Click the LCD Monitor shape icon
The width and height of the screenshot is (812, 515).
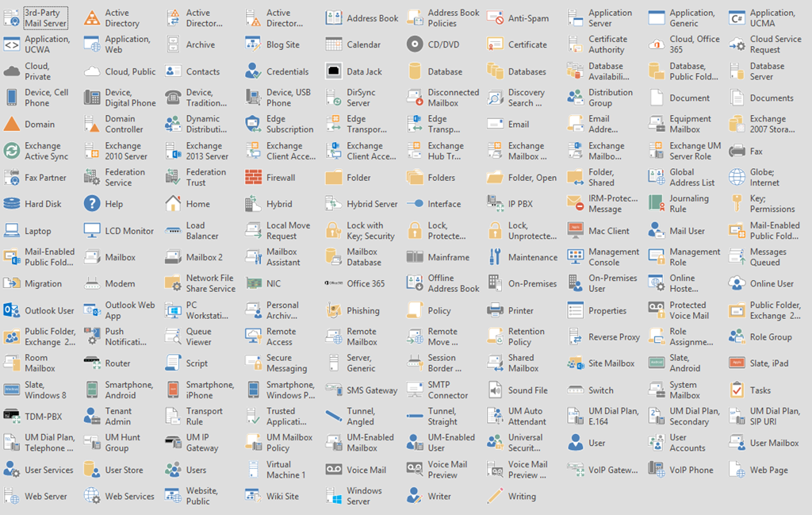coord(92,231)
